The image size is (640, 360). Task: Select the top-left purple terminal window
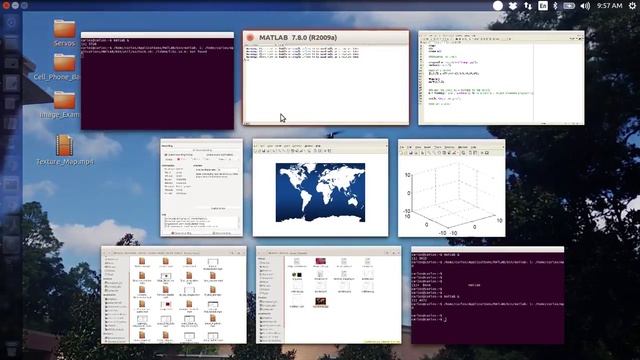[158, 81]
